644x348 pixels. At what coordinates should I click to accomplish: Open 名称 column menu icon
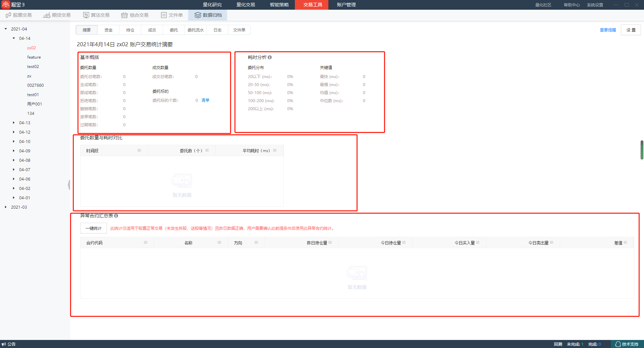(219, 242)
